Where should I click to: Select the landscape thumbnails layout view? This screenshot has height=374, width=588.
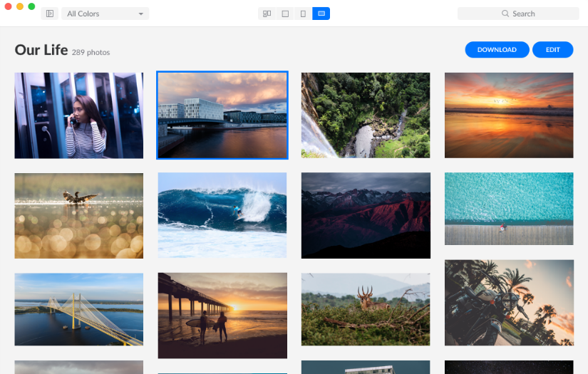[321, 14]
